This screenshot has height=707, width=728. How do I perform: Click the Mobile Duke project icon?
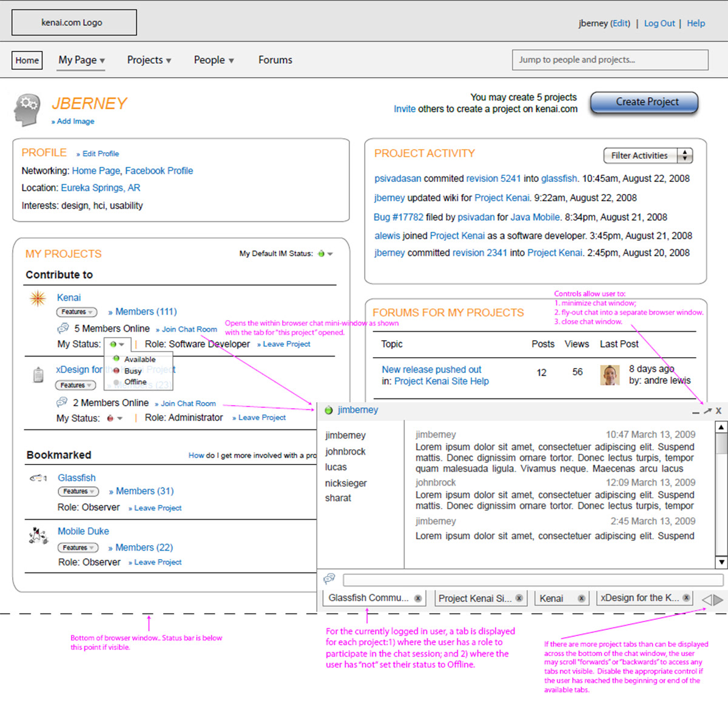click(38, 536)
